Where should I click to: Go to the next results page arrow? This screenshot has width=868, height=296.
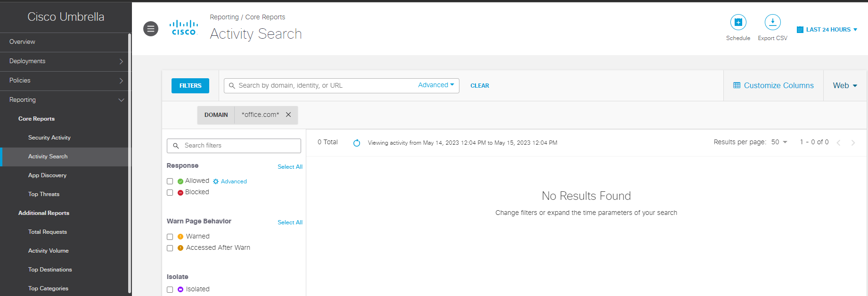point(853,142)
